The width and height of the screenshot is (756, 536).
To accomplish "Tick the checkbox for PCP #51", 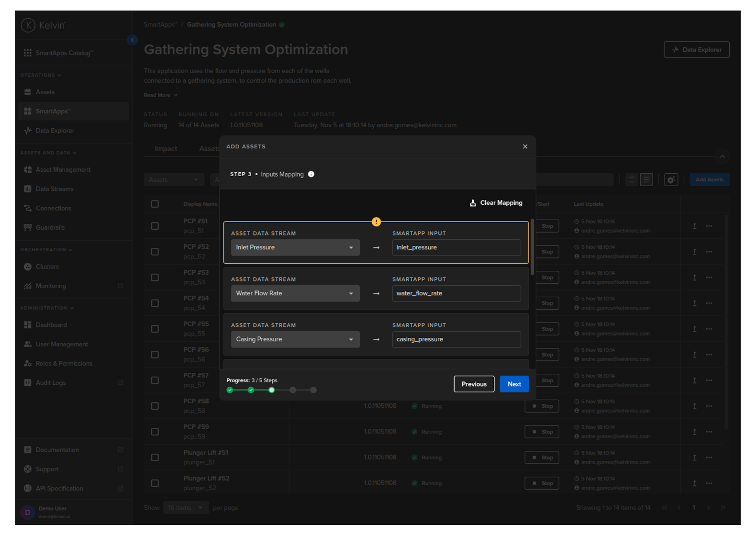I will click(155, 226).
